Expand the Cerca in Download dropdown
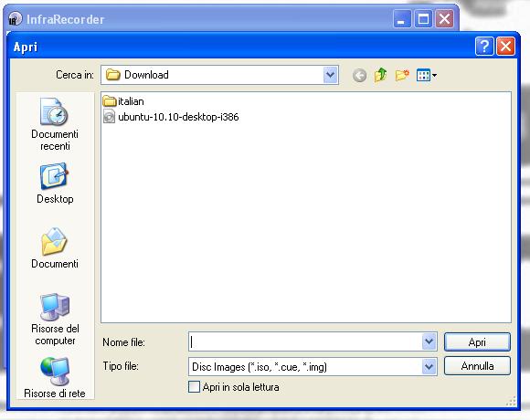Screen dimensions: 530x420 [330, 75]
